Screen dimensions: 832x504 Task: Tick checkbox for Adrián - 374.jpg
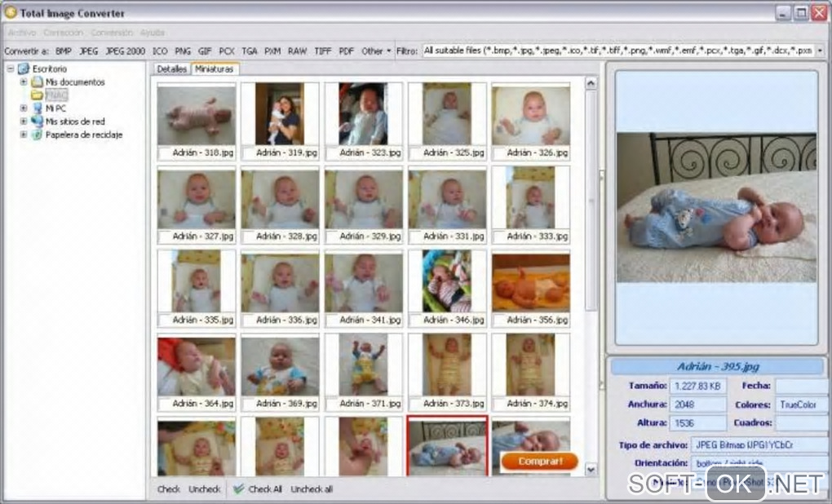[x=499, y=404]
